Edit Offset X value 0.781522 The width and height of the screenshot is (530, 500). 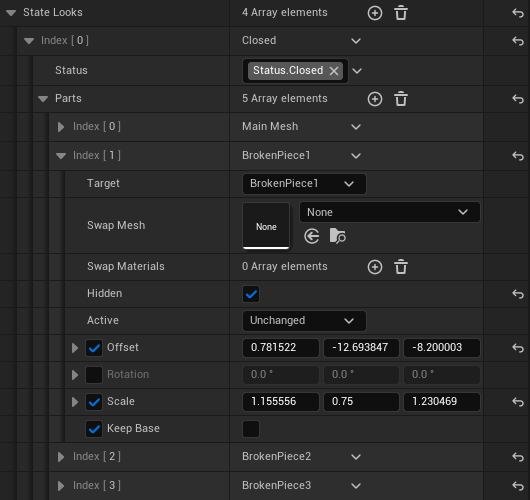click(x=281, y=348)
